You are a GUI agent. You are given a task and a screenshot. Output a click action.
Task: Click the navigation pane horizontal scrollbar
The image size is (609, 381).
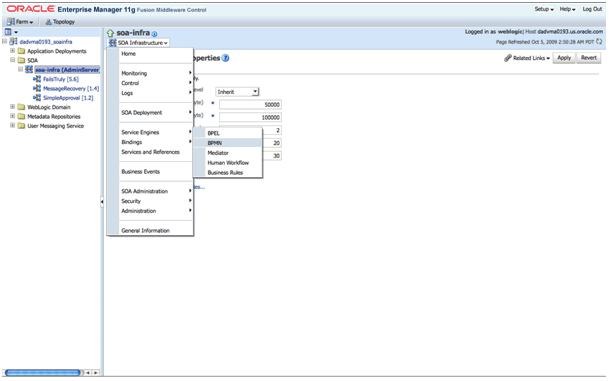tap(43, 372)
